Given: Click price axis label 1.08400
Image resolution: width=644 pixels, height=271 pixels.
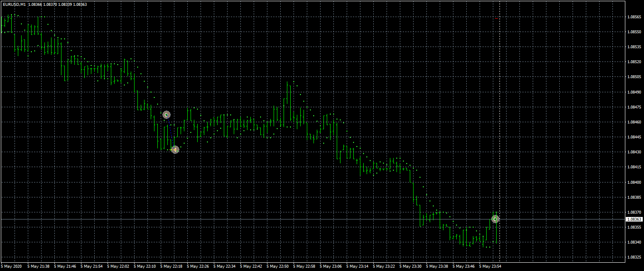Looking at the screenshot, I should point(634,182).
